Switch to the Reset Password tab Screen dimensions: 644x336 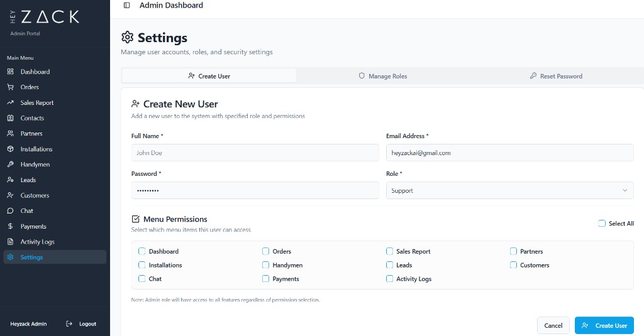tap(556, 76)
